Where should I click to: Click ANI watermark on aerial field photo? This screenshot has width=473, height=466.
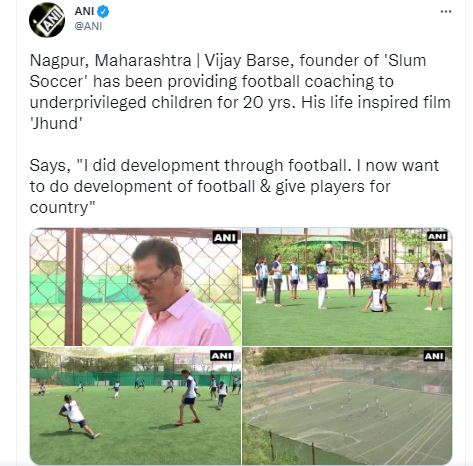(434, 356)
